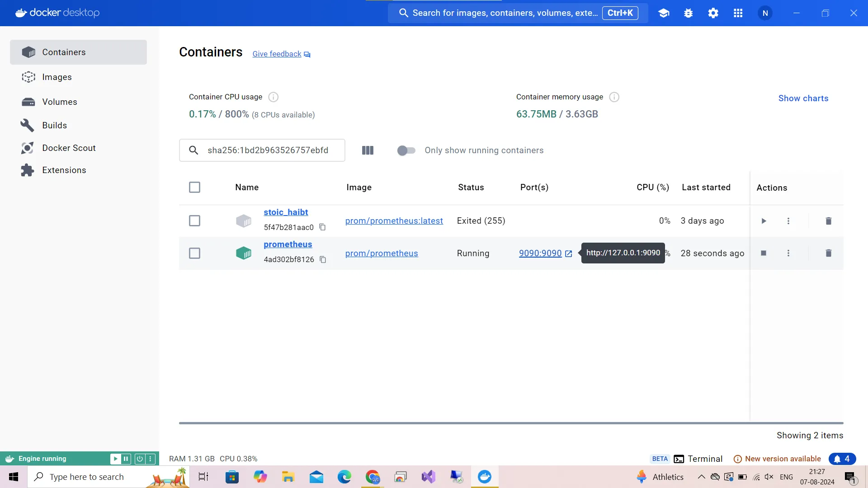This screenshot has height=488, width=868.
Task: Open the Extensions panel
Action: 64,170
